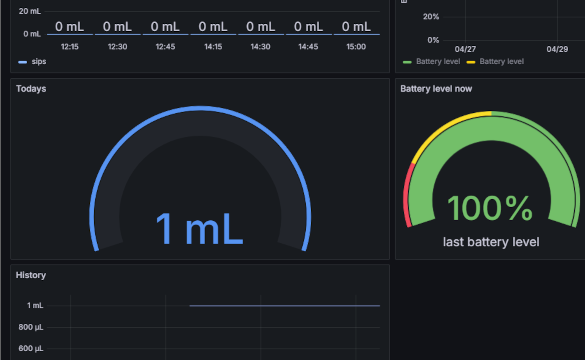The height and width of the screenshot is (360, 585).
Task: Click the 0 mL value above 14:30
Action: 261,26
